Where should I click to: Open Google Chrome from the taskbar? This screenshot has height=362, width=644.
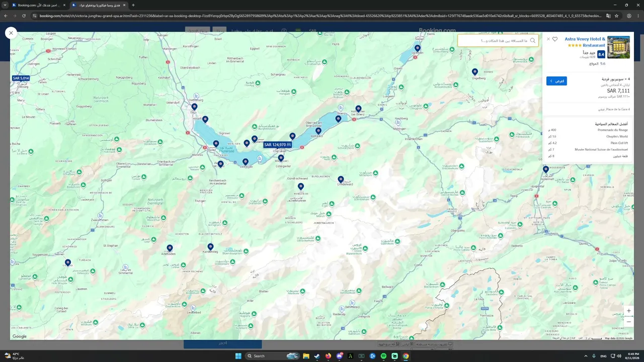(406, 356)
